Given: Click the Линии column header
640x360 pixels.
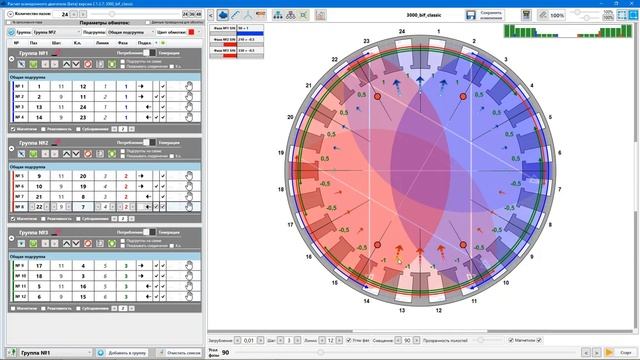Looking at the screenshot, I should click(x=102, y=42).
